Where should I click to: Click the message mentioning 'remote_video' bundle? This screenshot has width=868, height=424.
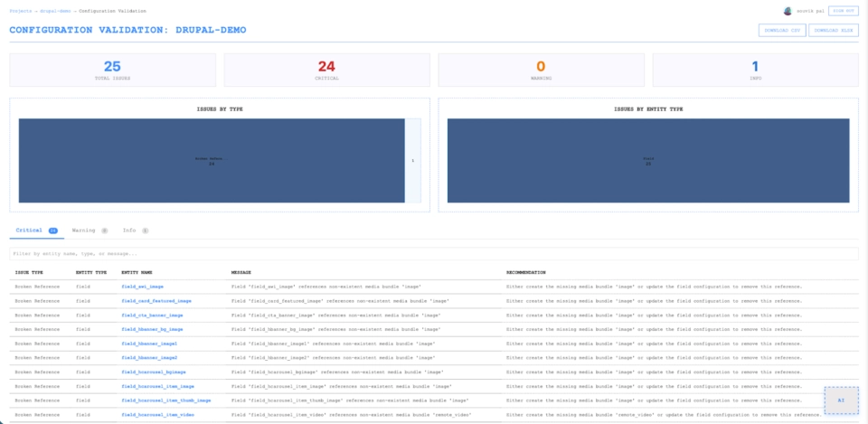[350, 415]
